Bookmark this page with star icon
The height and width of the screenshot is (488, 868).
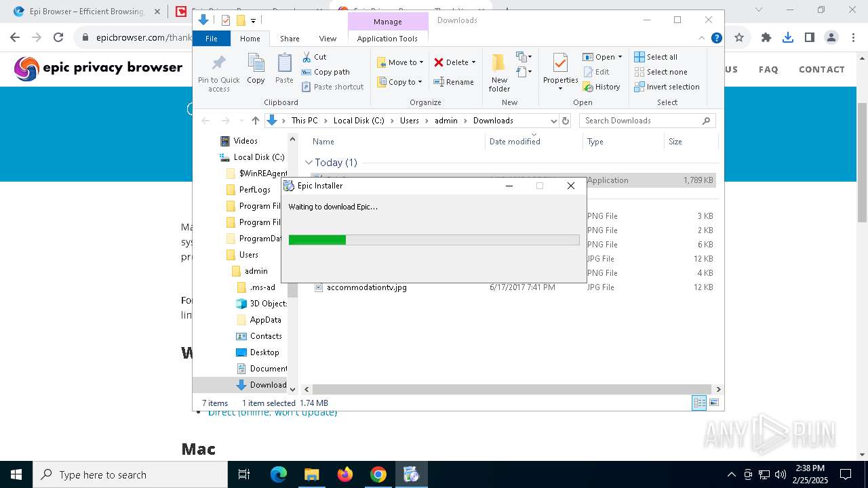[739, 38]
